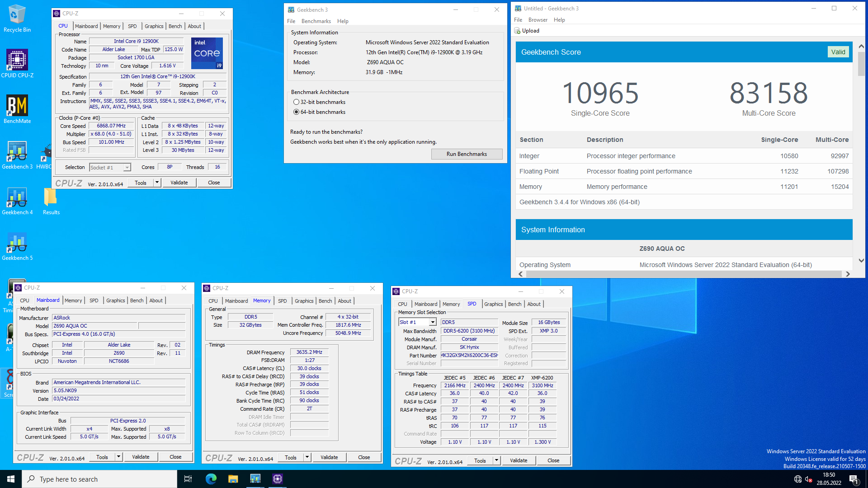Image resolution: width=868 pixels, height=488 pixels.
Task: Click the Core Speed value 6868.07 MHz
Action: tap(111, 126)
